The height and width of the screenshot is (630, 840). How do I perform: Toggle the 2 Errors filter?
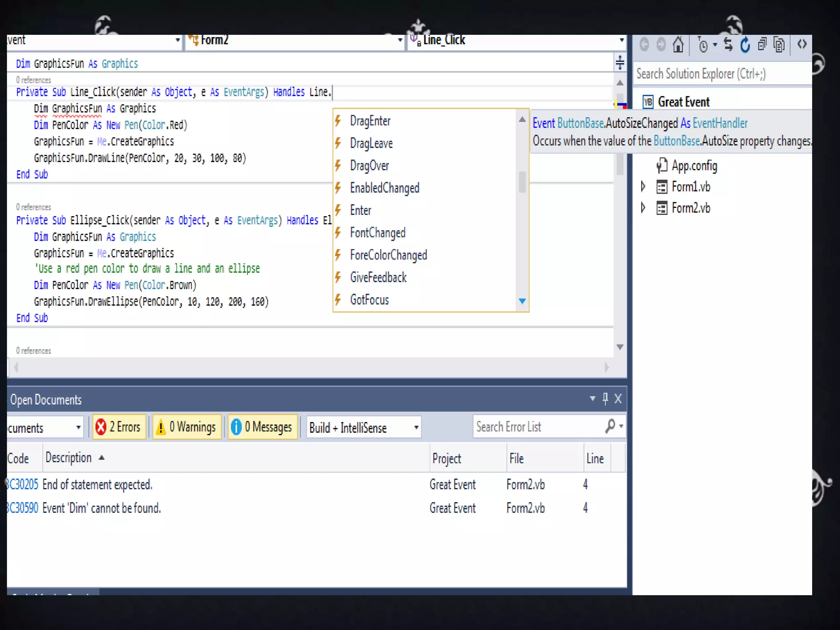pyautogui.click(x=119, y=427)
